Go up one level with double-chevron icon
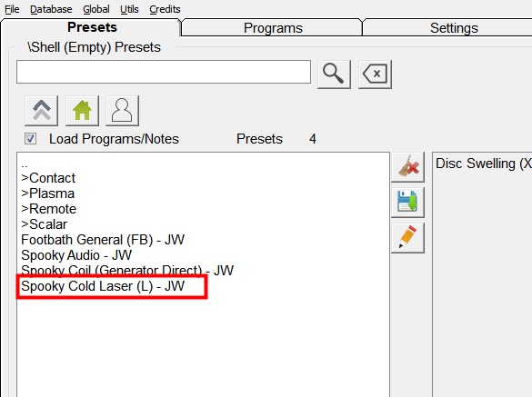532x397 pixels. point(42,111)
